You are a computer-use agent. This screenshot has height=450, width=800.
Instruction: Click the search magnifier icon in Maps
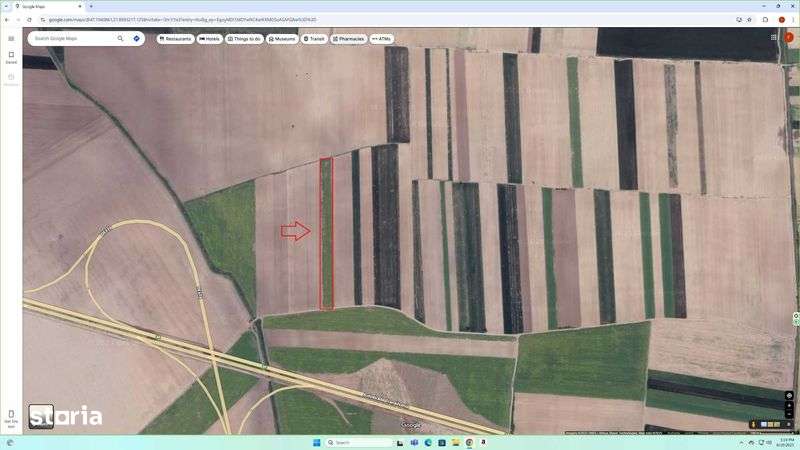[120, 38]
